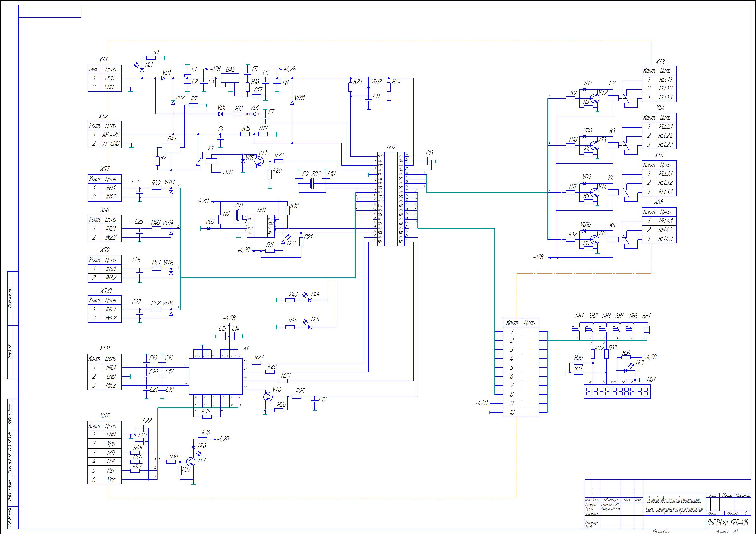
Task: Select the SB5 pushbutton symbol
Action: 629,329
